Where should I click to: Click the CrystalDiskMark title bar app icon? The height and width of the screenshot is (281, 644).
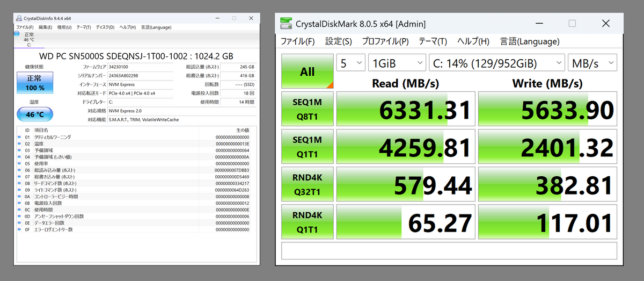pos(287,24)
